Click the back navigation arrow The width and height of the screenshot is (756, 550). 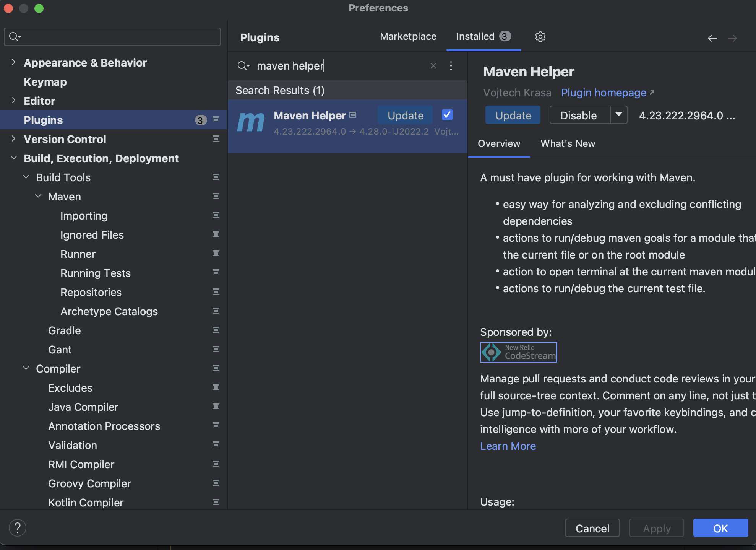click(x=712, y=38)
